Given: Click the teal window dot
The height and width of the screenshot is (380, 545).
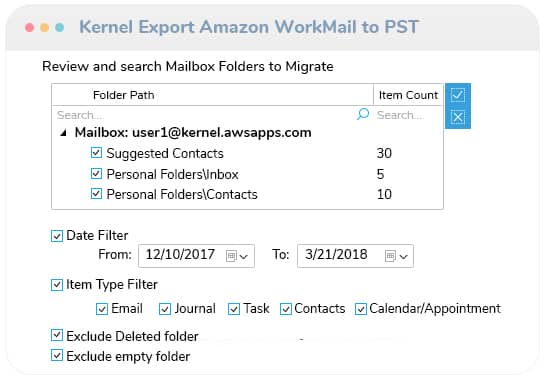Looking at the screenshot, I should click(59, 27).
